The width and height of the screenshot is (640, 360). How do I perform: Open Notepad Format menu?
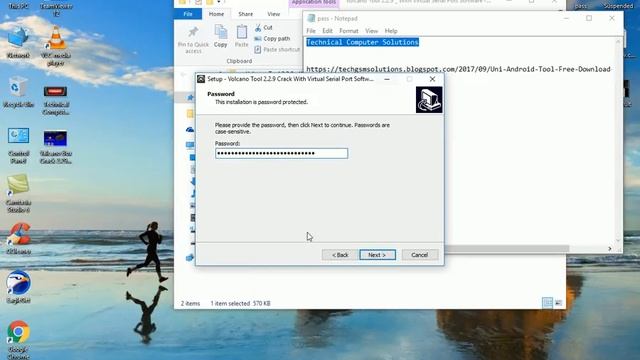[x=349, y=31]
